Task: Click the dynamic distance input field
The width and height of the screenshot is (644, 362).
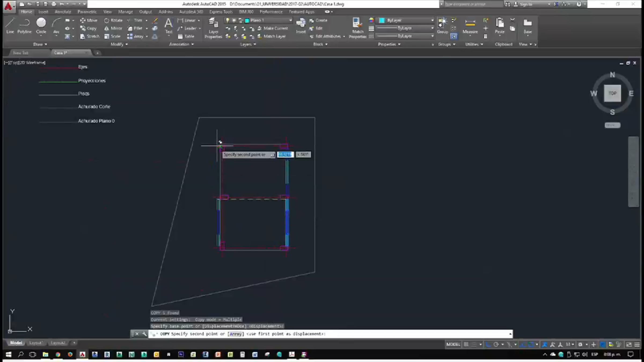Action: pos(285,155)
